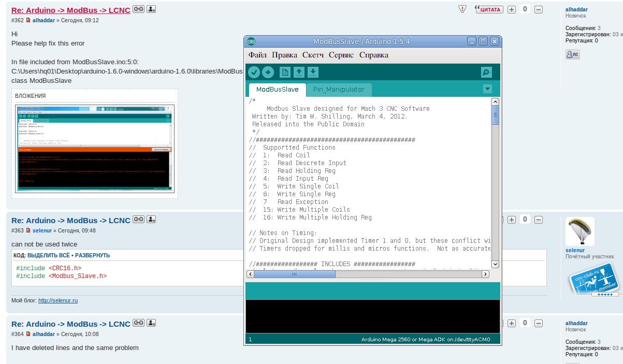
Task: Click the Upload arrow button in Arduino
Action: pos(268,72)
